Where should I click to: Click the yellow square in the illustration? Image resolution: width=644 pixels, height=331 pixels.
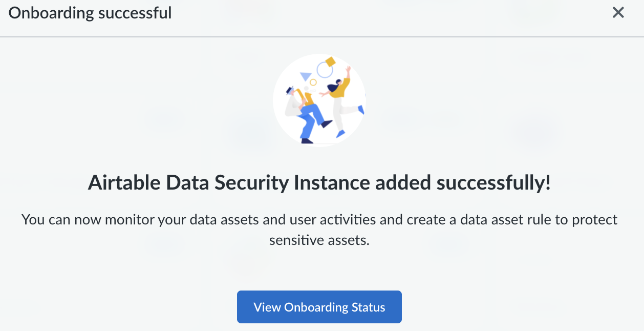click(330, 61)
